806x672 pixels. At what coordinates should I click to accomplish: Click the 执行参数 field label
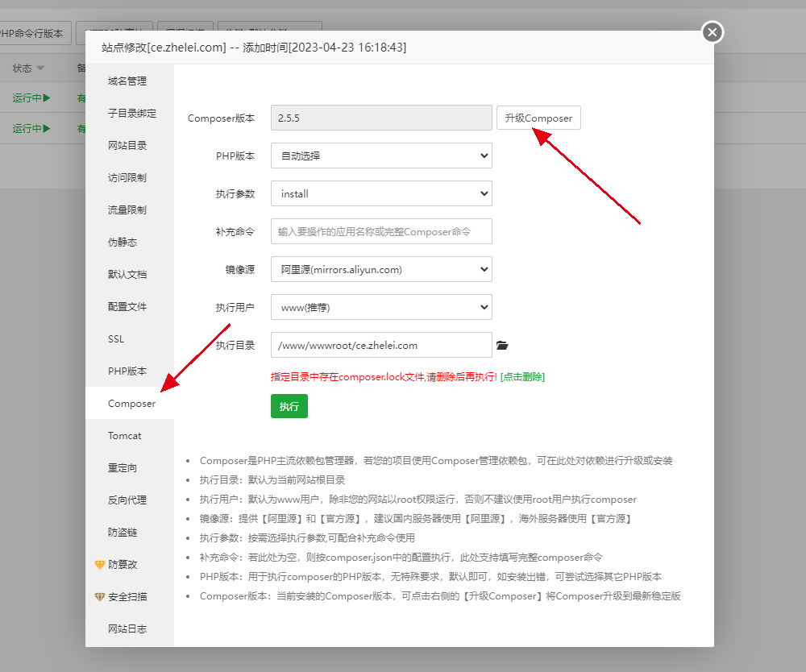tap(235, 194)
